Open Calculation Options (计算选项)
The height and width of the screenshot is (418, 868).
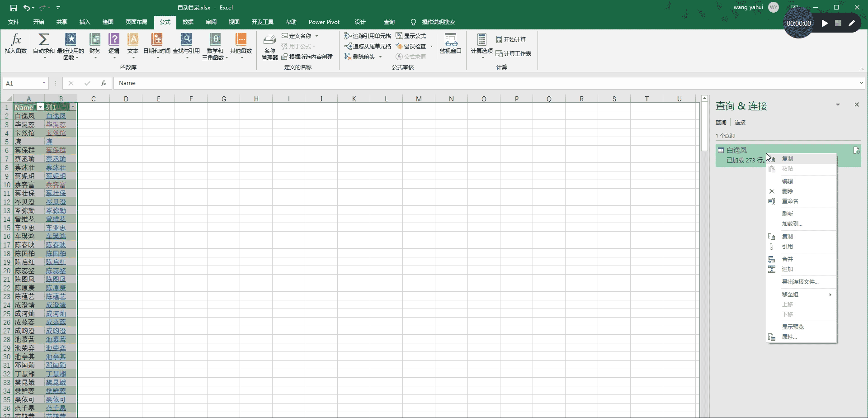[x=482, y=45]
